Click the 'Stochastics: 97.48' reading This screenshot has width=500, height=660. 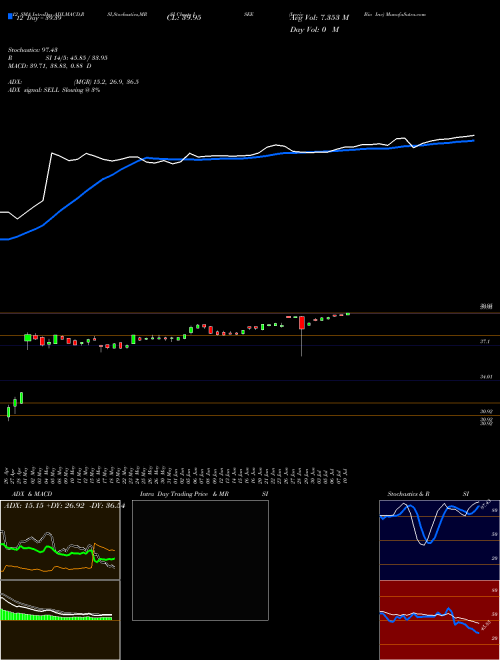[32, 50]
